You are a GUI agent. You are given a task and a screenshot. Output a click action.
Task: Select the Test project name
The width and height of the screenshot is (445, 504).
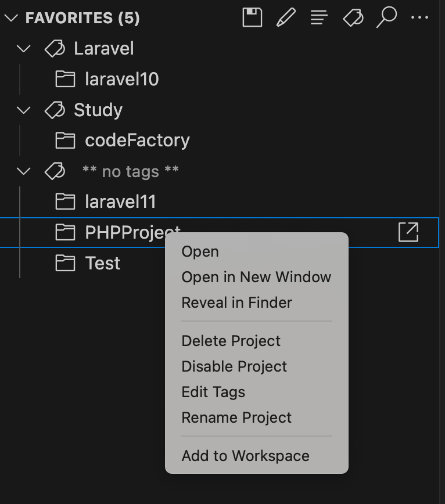click(x=103, y=263)
